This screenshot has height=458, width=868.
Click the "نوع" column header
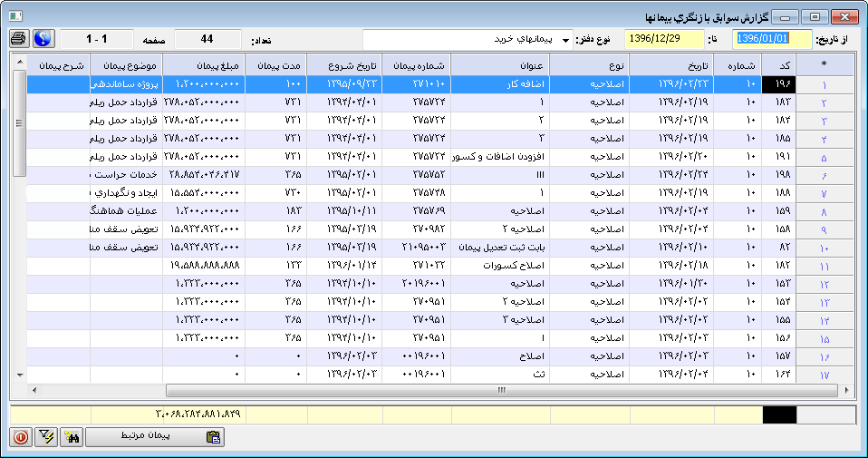pyautogui.click(x=590, y=65)
